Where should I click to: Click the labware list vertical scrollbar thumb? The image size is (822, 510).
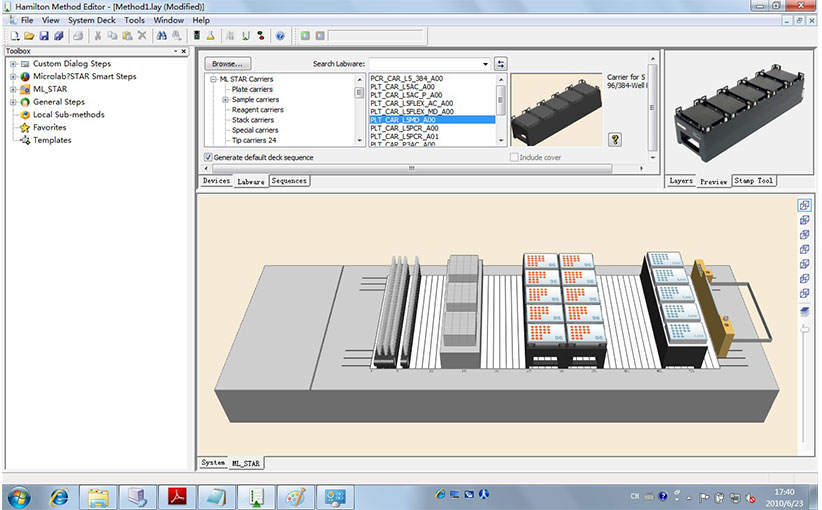(501, 100)
